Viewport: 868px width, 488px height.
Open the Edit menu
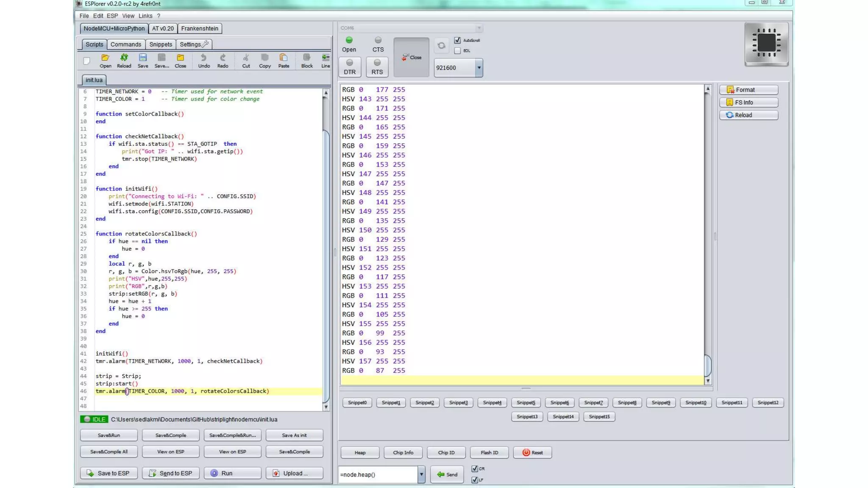pyautogui.click(x=98, y=16)
